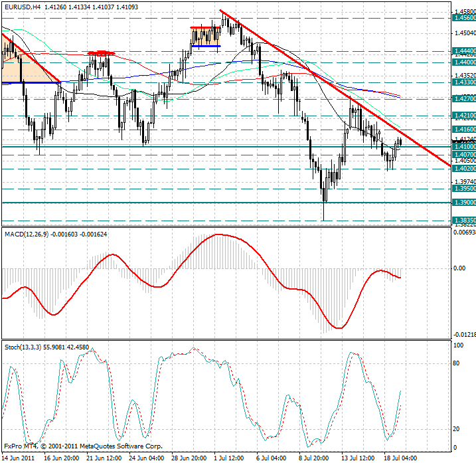Click the MACD 0.00 scale value
Viewport: 476px width, 463px height.
(x=459, y=268)
